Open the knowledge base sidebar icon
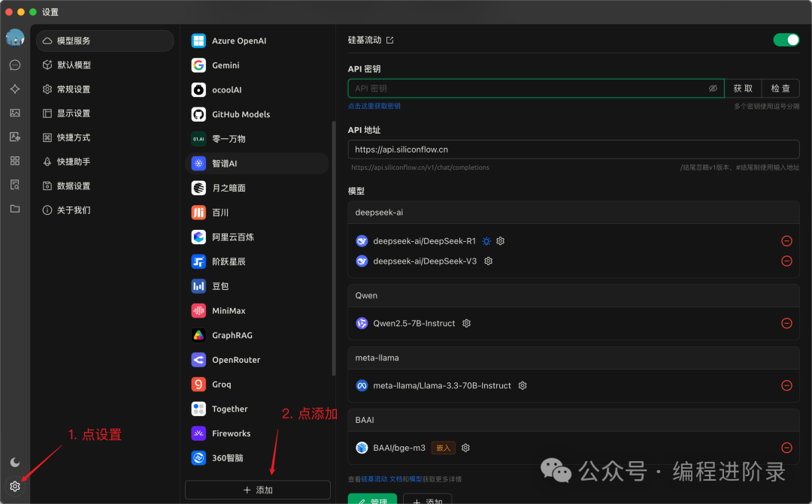The height and width of the screenshot is (504, 812). (x=15, y=185)
